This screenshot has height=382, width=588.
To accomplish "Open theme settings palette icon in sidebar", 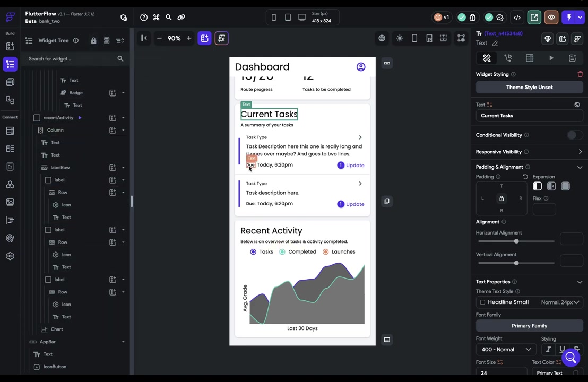I will tap(10, 238).
